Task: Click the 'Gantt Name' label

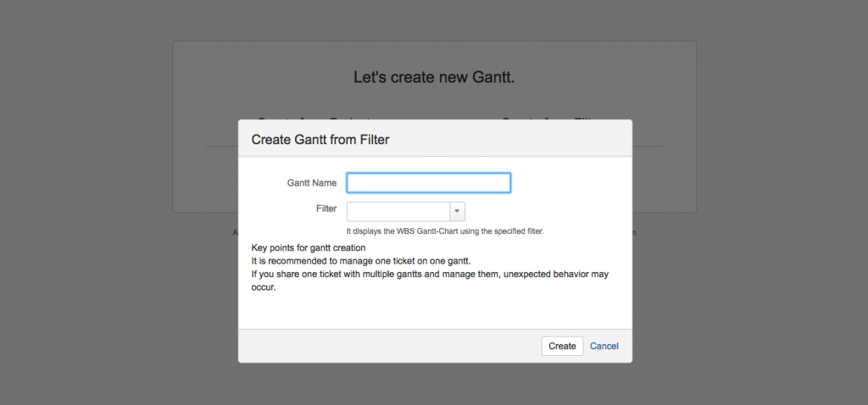Action: click(x=312, y=183)
